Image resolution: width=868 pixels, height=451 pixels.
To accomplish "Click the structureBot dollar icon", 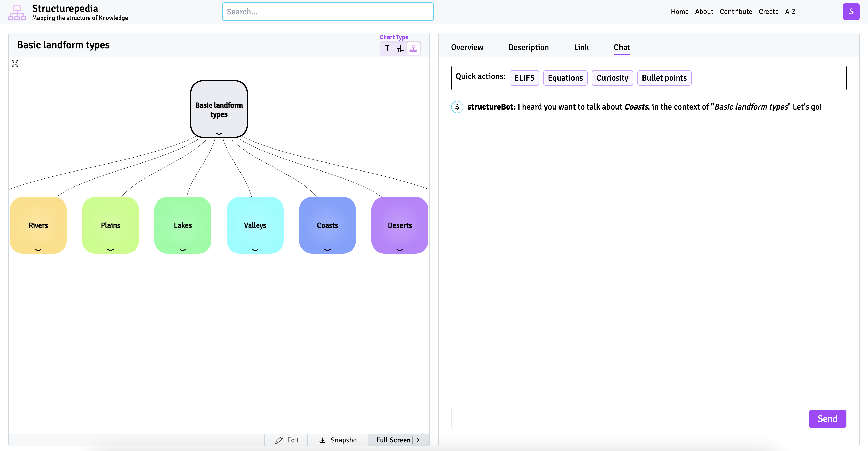I will pos(457,107).
